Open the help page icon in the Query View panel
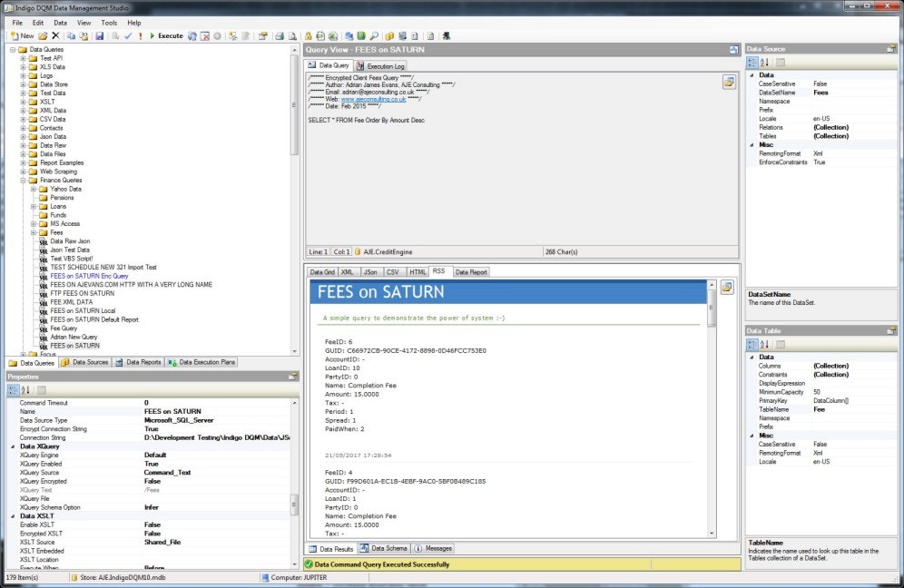 (730, 82)
